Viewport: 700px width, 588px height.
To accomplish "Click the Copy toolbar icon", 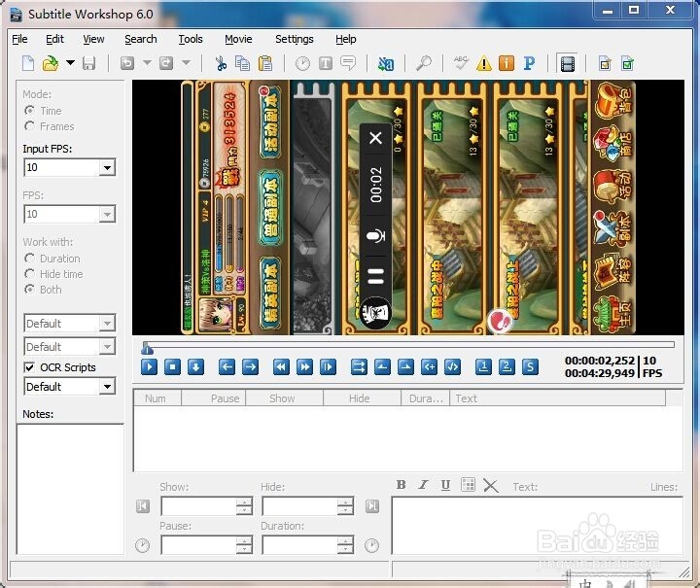I will tap(242, 63).
